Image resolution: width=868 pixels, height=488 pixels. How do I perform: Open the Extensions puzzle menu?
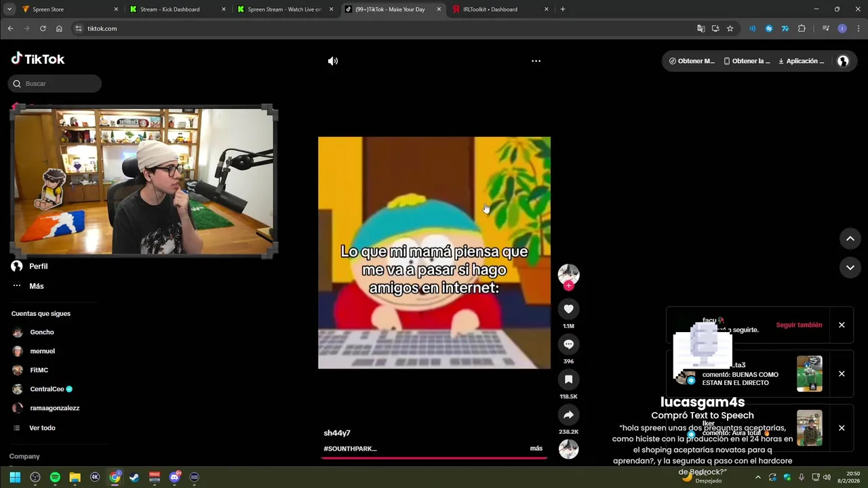(802, 28)
